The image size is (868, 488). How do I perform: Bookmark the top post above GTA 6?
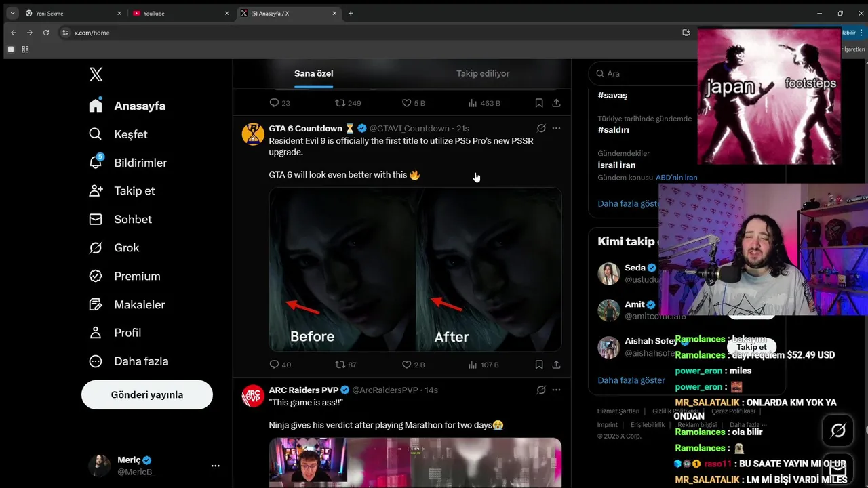(x=539, y=103)
